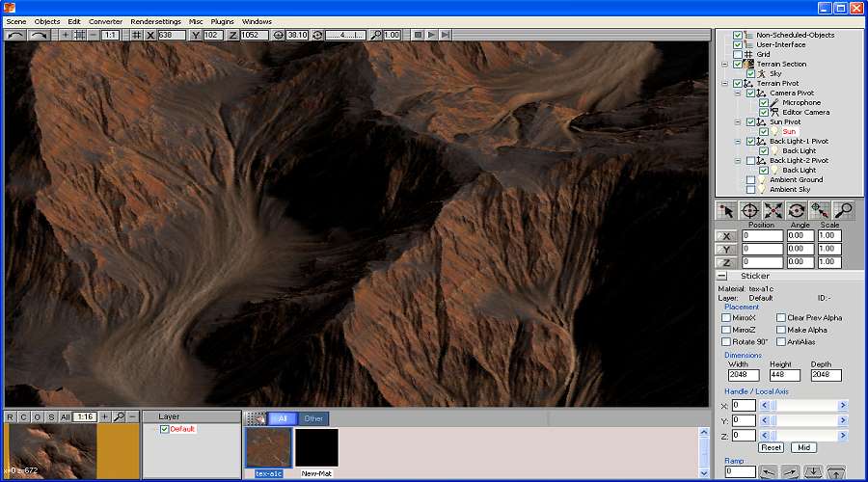Click the rotate tool icon in right panel
868x482 pixels.
tap(797, 210)
